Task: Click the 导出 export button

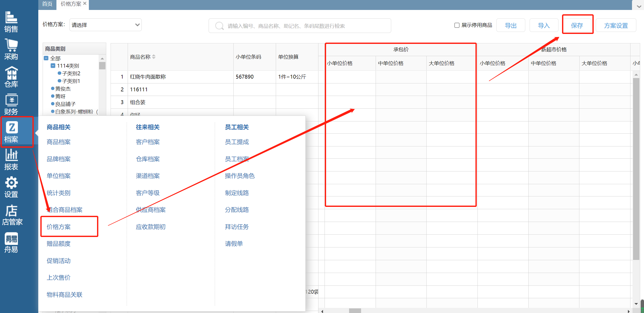Action: coord(511,25)
